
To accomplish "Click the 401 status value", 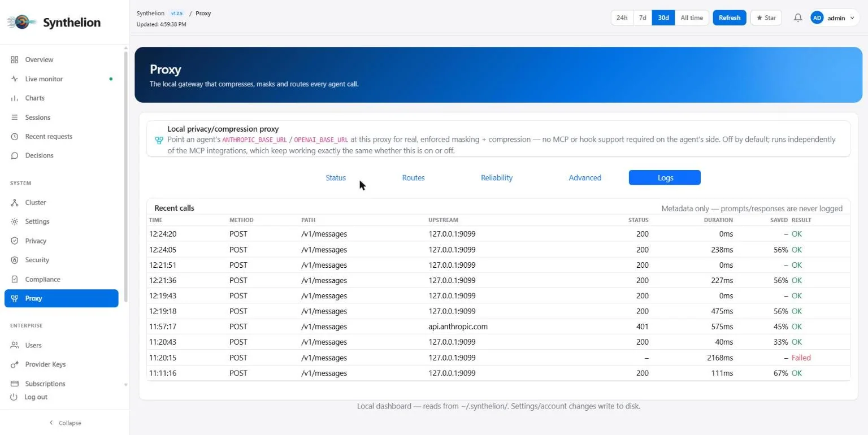I will (x=642, y=327).
